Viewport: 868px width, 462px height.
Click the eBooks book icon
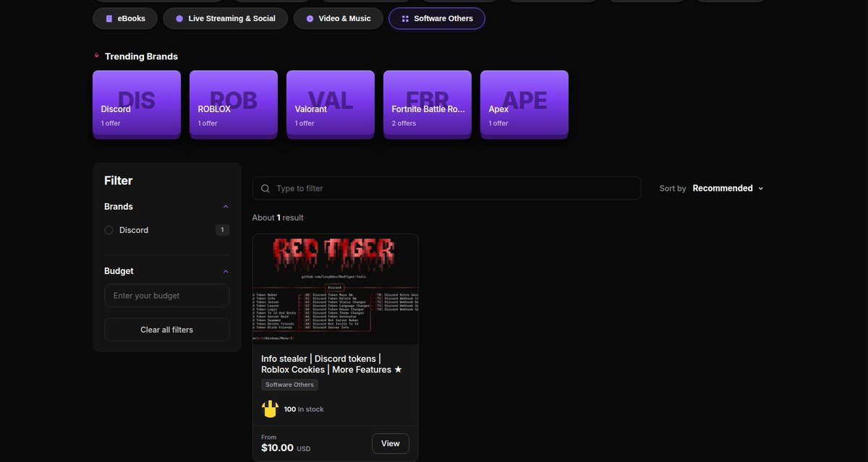pos(109,19)
